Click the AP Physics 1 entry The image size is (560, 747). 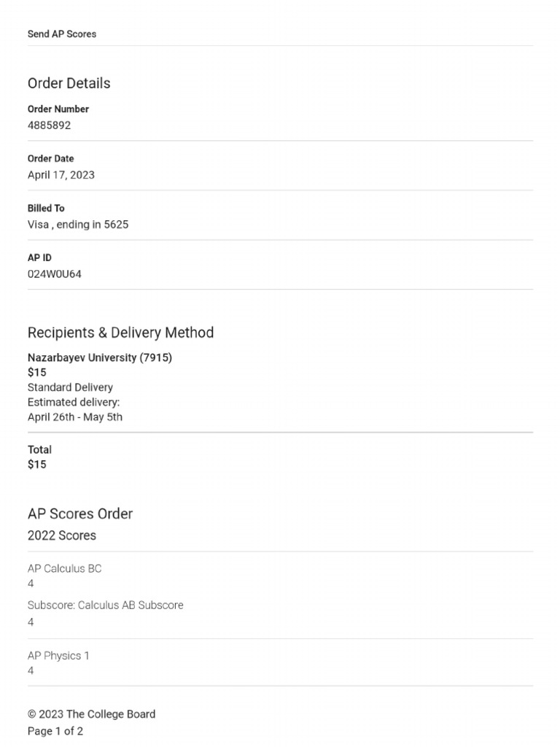tap(58, 656)
